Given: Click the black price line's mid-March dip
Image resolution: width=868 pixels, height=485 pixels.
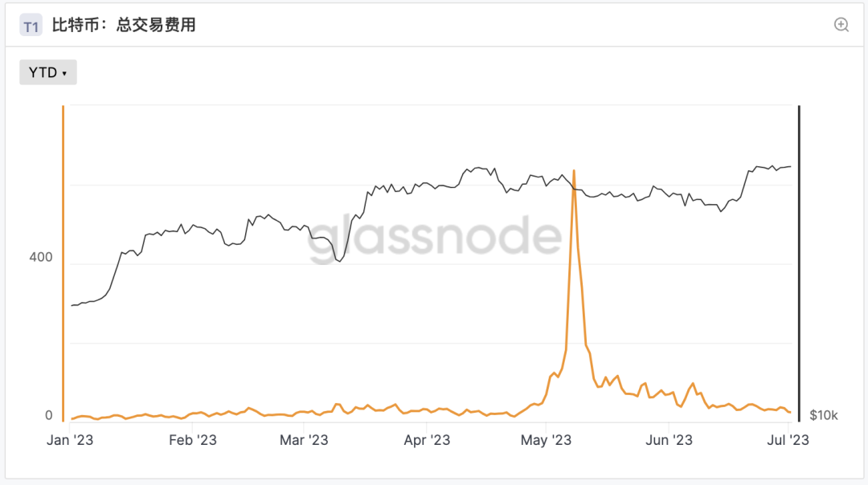Looking at the screenshot, I should (339, 261).
